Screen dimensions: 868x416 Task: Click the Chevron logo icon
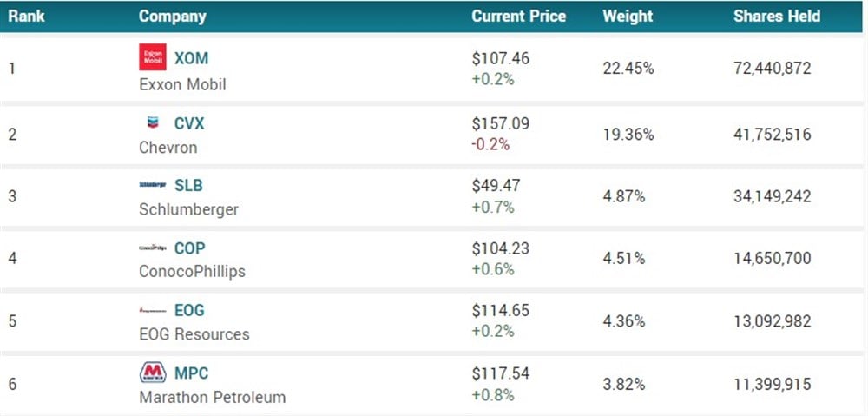tap(153, 123)
